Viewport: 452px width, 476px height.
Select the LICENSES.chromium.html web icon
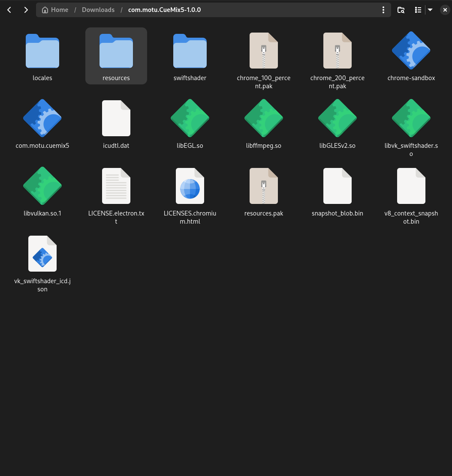[x=190, y=186]
